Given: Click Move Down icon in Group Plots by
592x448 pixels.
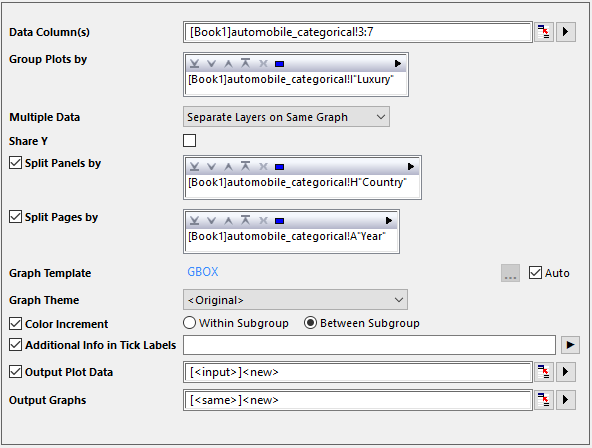Looking at the screenshot, I should click(211, 63).
